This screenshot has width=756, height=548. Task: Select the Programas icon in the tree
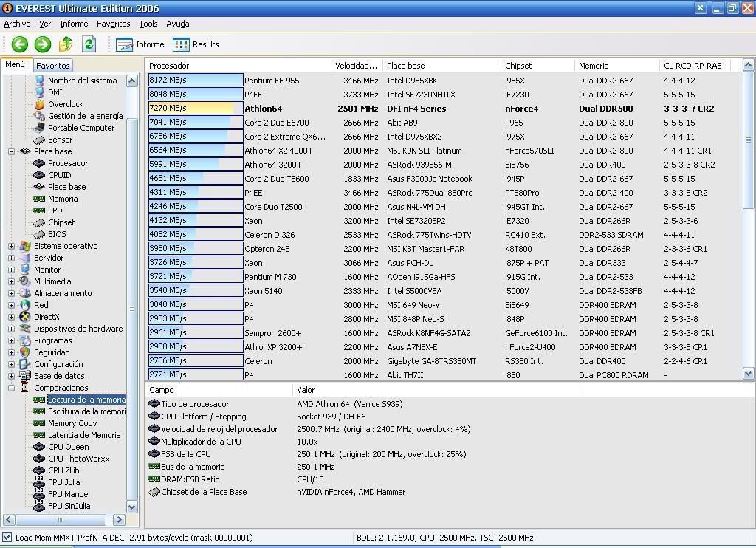point(25,340)
